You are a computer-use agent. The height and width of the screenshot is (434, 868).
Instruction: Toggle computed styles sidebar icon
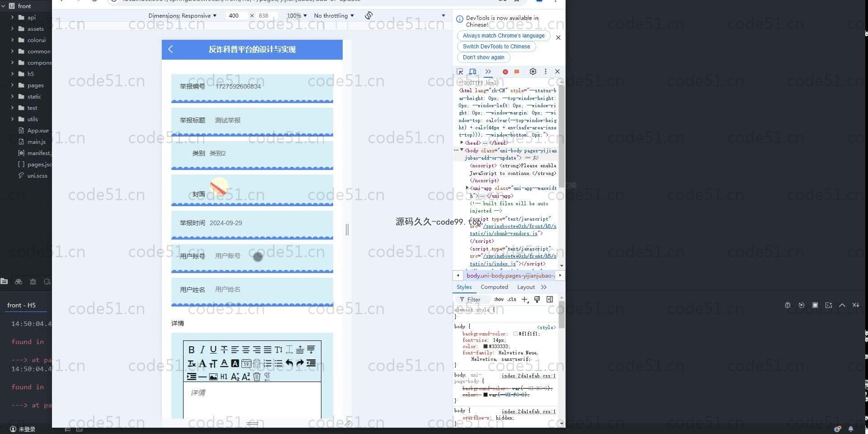pyautogui.click(x=550, y=299)
